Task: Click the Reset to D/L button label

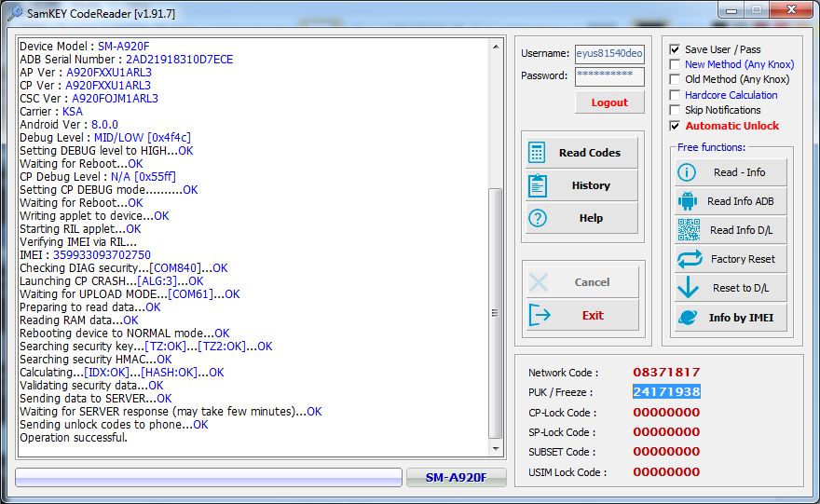Action: point(741,288)
